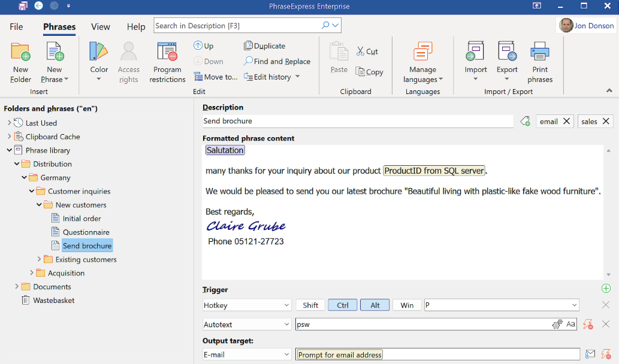This screenshot has width=619, height=364.
Task: Switch to the Phrases tab
Action: tap(59, 26)
